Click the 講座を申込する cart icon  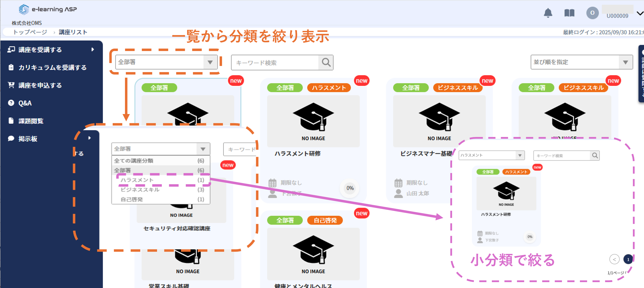(11, 85)
